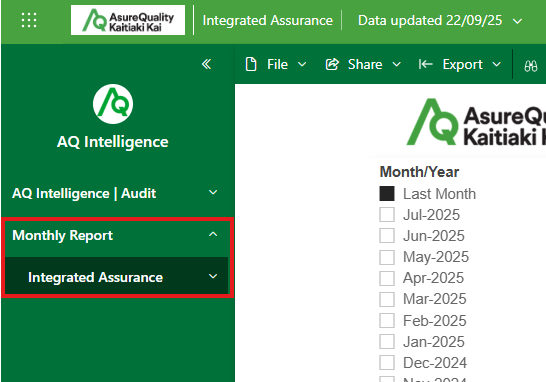Click the Export arrow icon
Viewport: 546px width, 382px height.
coord(426,64)
